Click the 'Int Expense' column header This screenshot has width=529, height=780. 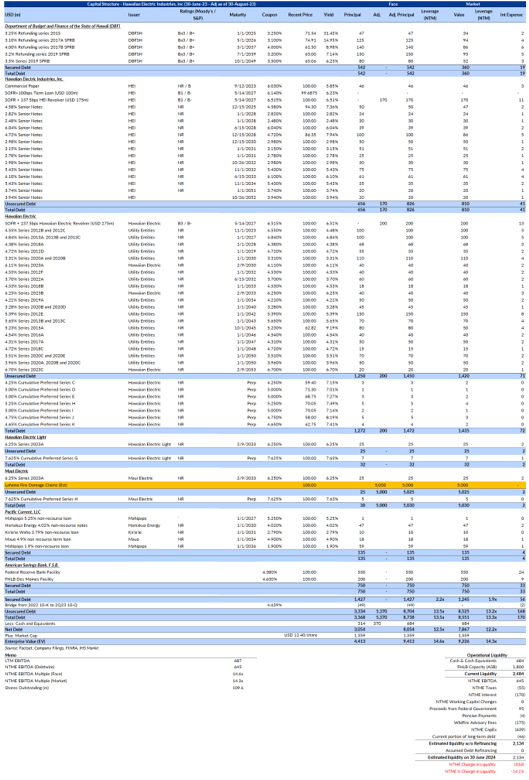click(x=512, y=14)
